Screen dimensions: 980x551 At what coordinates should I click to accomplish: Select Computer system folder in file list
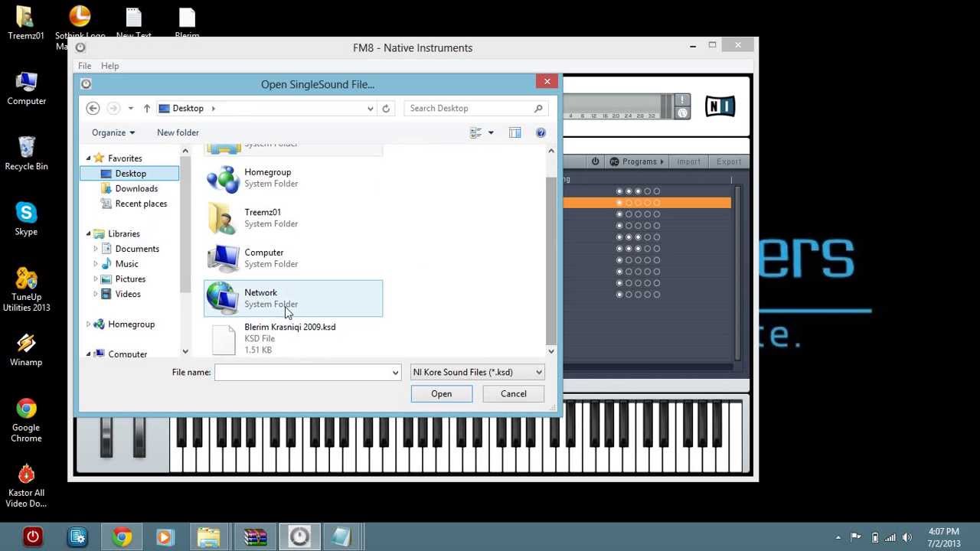(293, 258)
